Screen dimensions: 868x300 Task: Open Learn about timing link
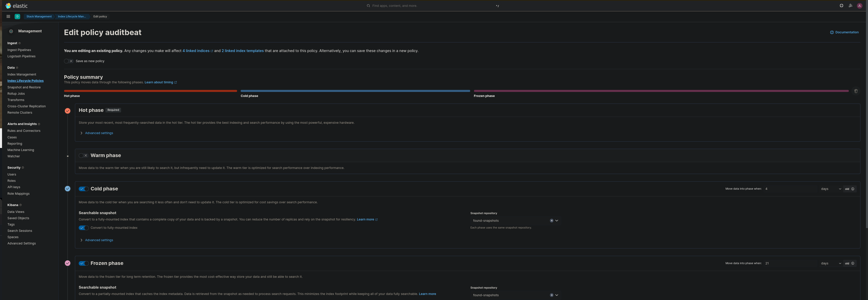point(160,82)
